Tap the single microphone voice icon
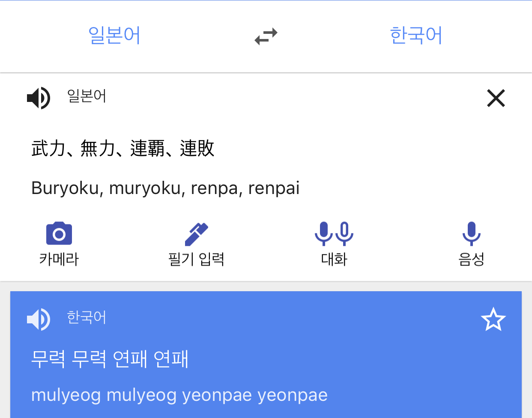Image resolution: width=532 pixels, height=418 pixels. pyautogui.click(x=471, y=233)
